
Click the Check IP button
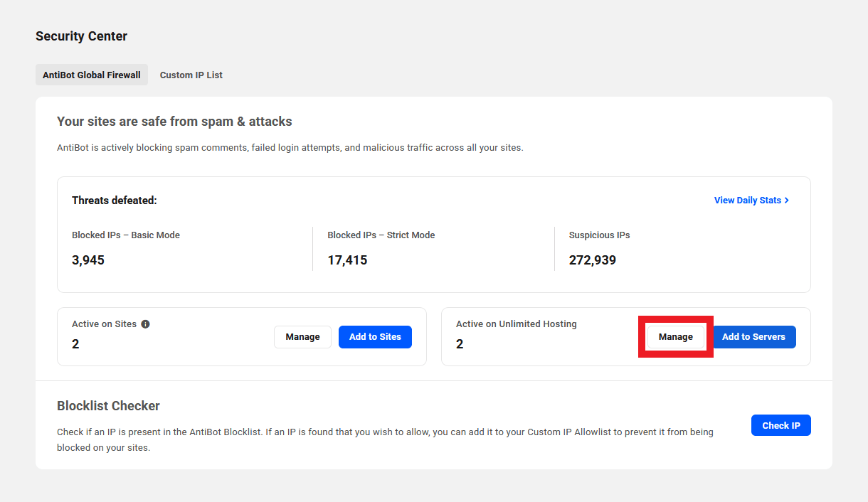point(781,425)
